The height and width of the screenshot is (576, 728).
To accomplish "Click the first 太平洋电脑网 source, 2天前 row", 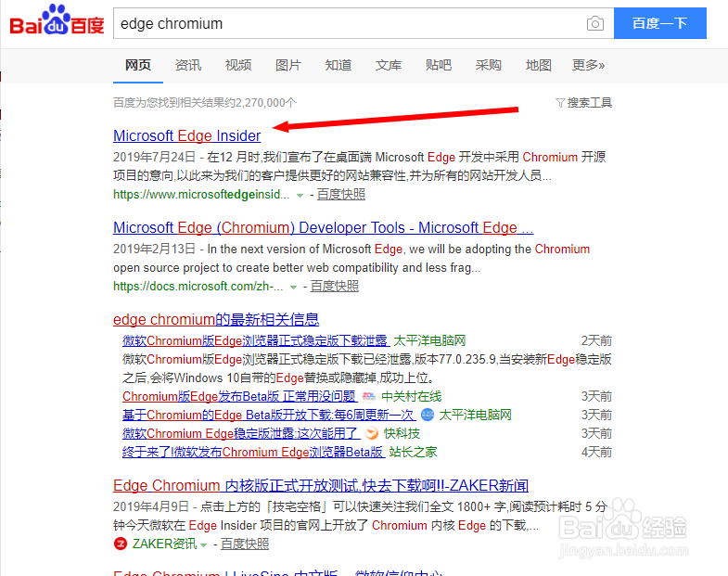I will 429,340.
